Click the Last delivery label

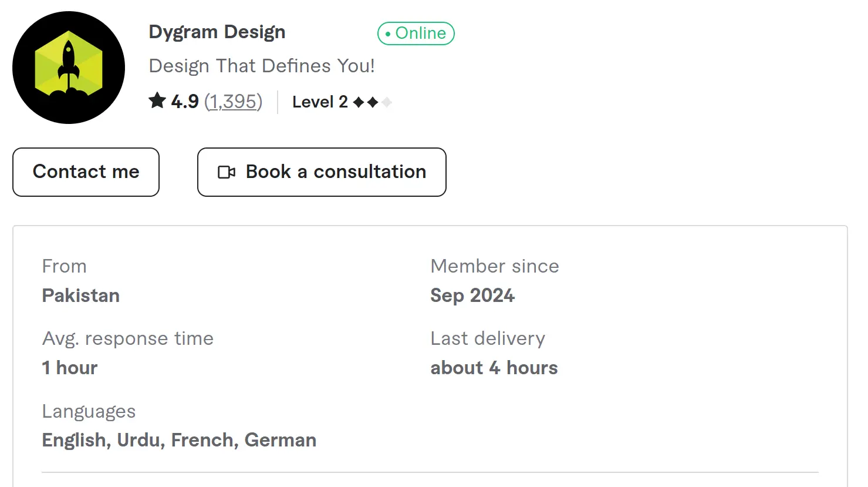pos(488,338)
